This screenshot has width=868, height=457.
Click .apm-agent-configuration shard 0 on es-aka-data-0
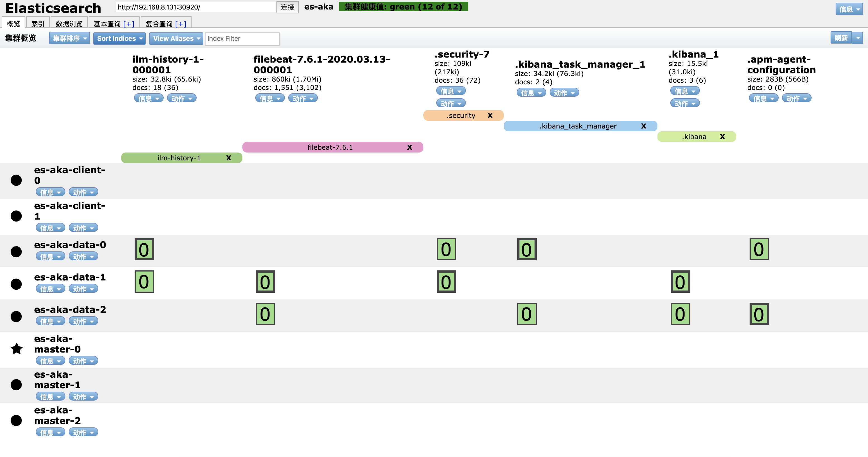(x=759, y=249)
